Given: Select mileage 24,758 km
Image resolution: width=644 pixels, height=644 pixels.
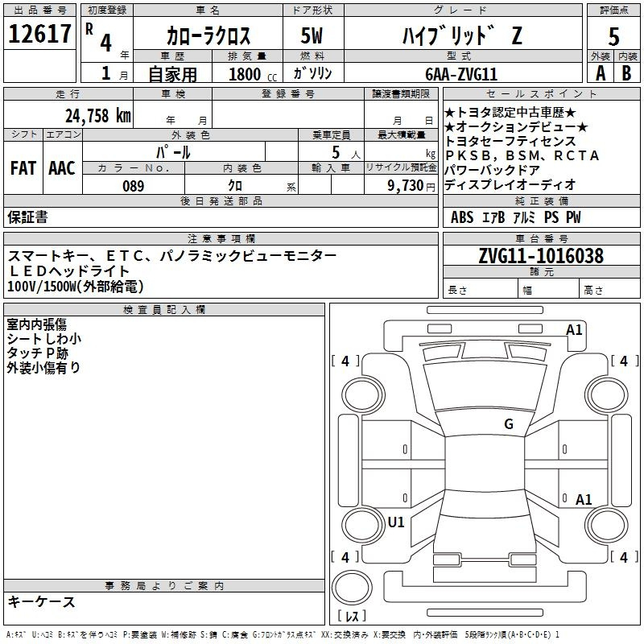Looking at the screenshot, I should coord(98,116).
